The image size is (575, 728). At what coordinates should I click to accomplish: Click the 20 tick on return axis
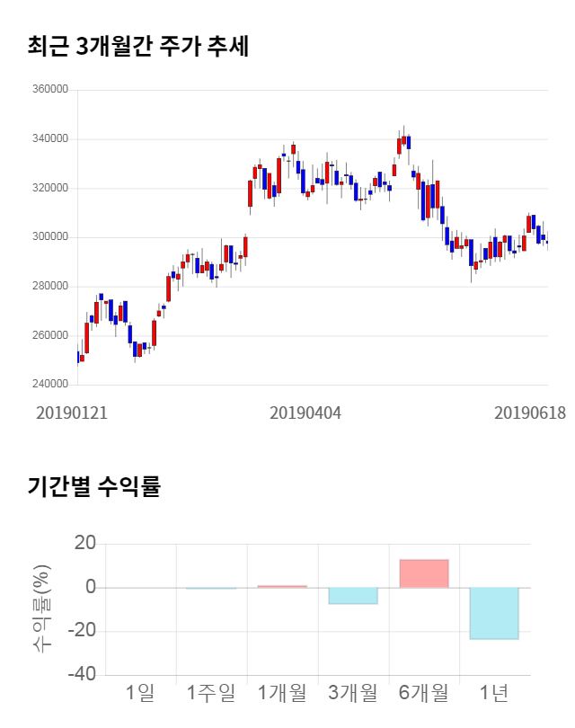coord(85,544)
